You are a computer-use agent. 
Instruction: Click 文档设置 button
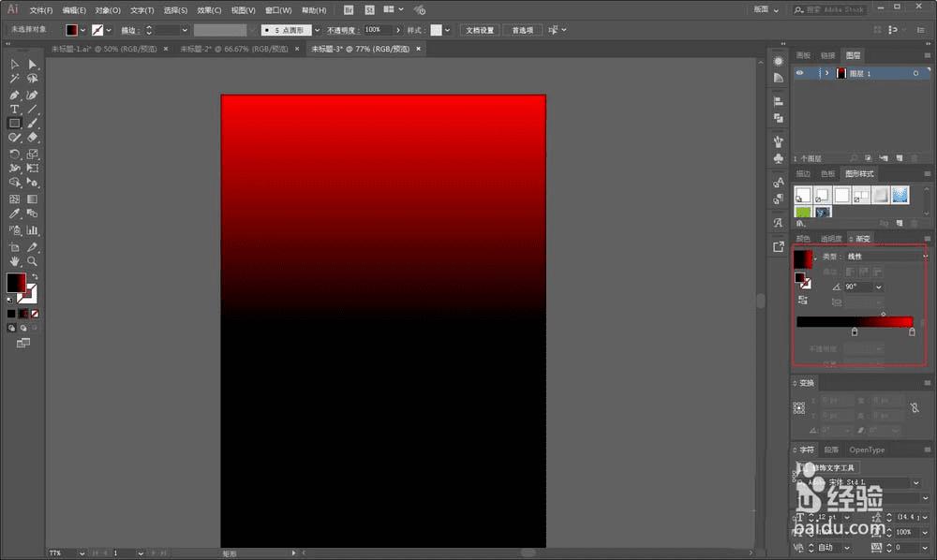[x=480, y=30]
